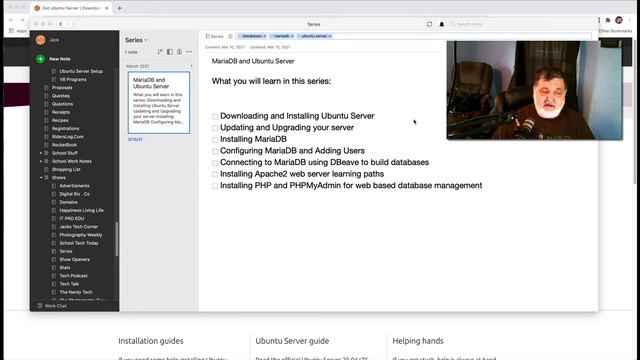Click the Ubuntu favicon on the browser tab
The height and width of the screenshot is (360, 640).
[37, 8]
